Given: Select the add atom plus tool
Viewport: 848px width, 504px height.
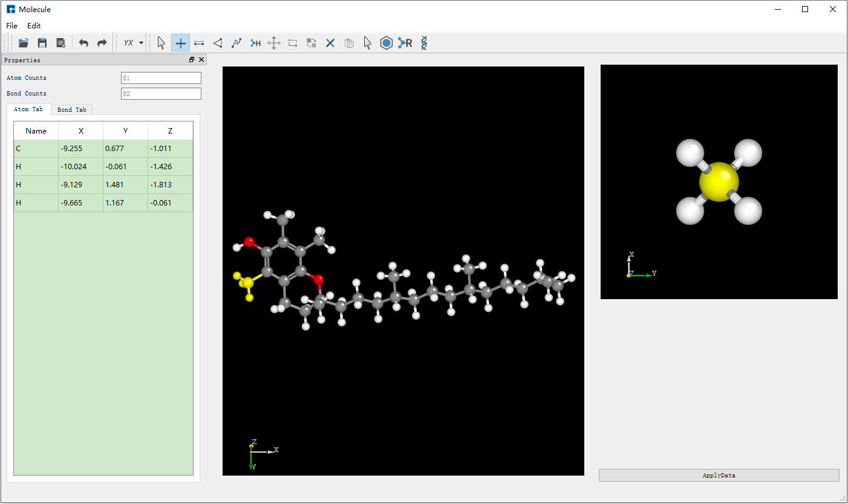Looking at the screenshot, I should pyautogui.click(x=180, y=43).
